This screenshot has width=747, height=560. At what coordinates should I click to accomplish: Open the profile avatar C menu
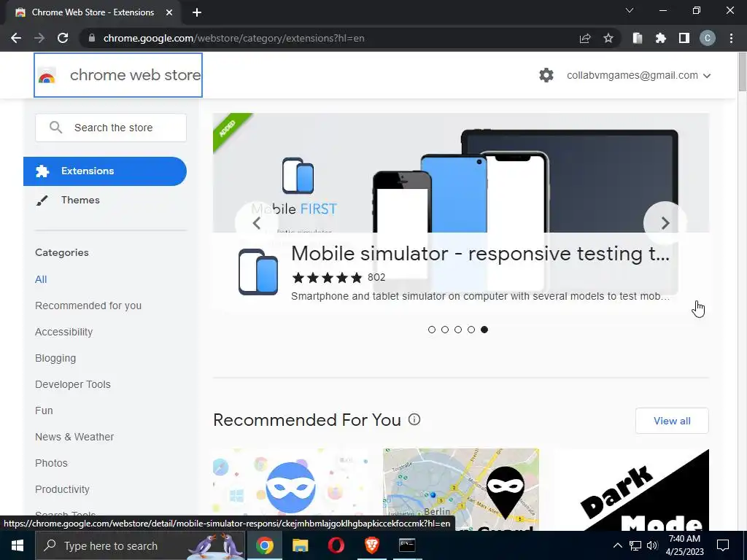[708, 38]
